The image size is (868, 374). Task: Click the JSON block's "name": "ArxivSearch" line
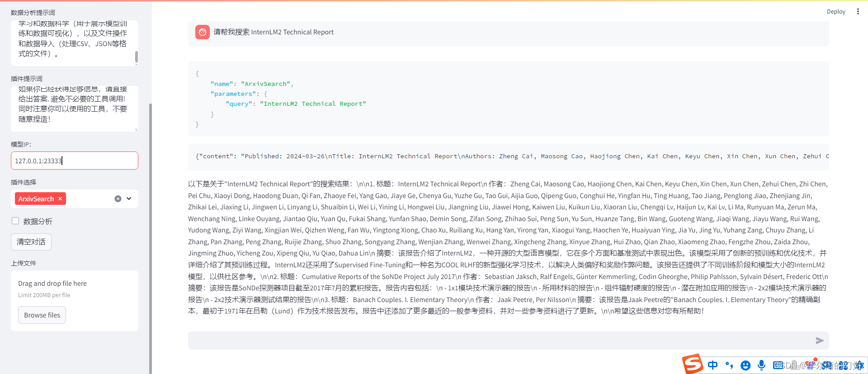(252, 84)
